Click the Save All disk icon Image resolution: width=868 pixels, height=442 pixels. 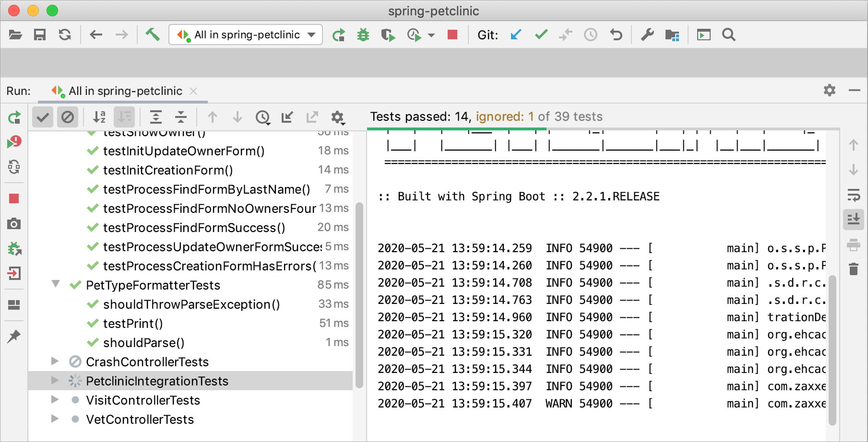(40, 35)
